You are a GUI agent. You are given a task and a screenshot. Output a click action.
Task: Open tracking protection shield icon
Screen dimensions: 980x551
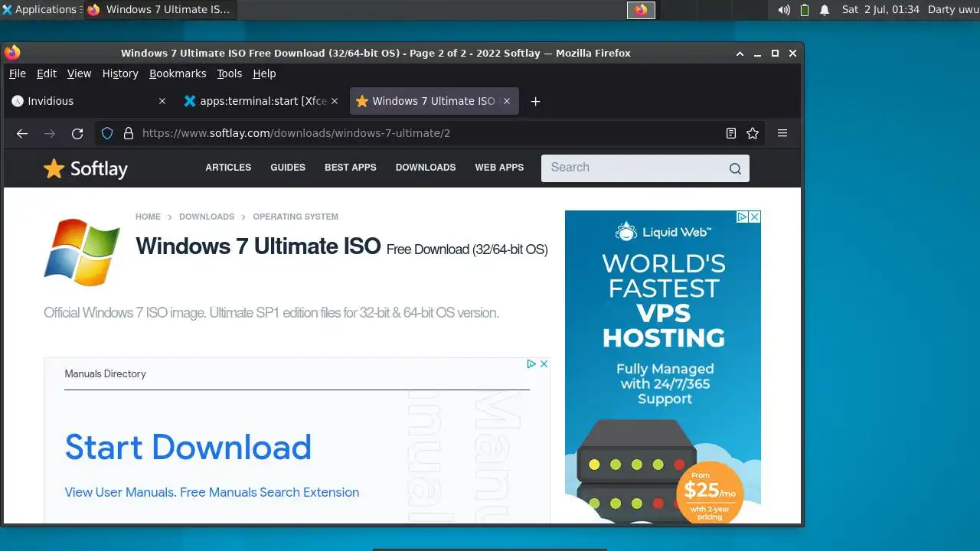coord(107,133)
